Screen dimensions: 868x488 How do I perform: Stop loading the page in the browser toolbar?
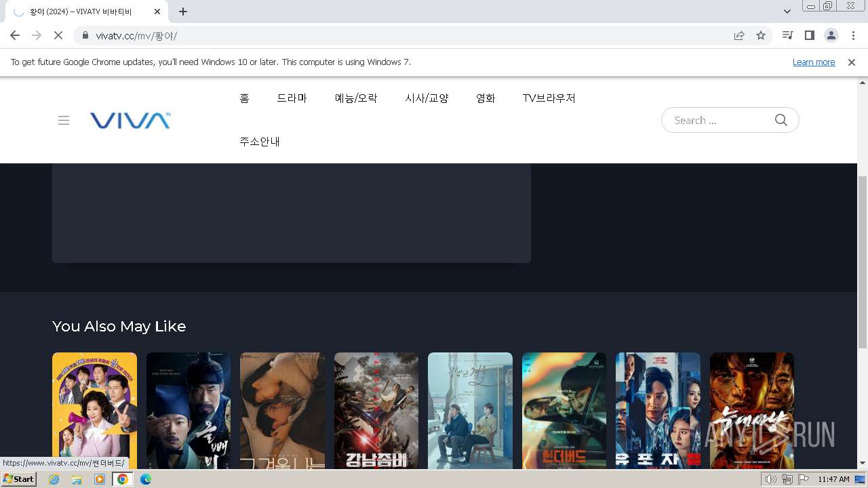pos(58,35)
